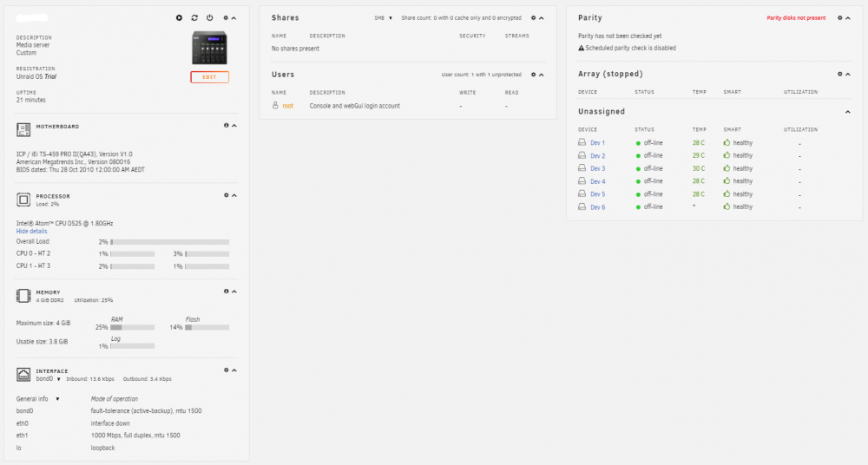This screenshot has width=868, height=465.
Task: Click the Hide details link
Action: [31, 232]
